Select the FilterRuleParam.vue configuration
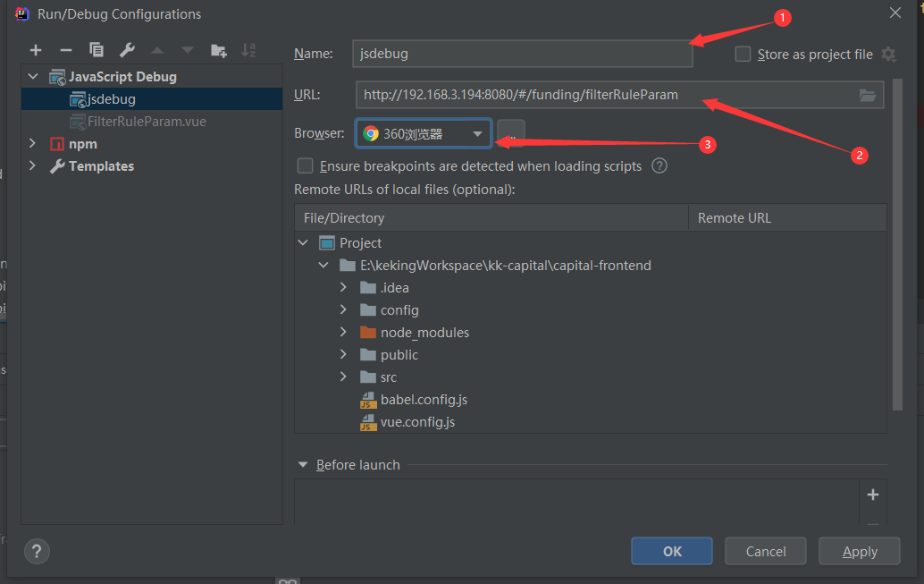Screen dimensions: 924x584 [147, 122]
